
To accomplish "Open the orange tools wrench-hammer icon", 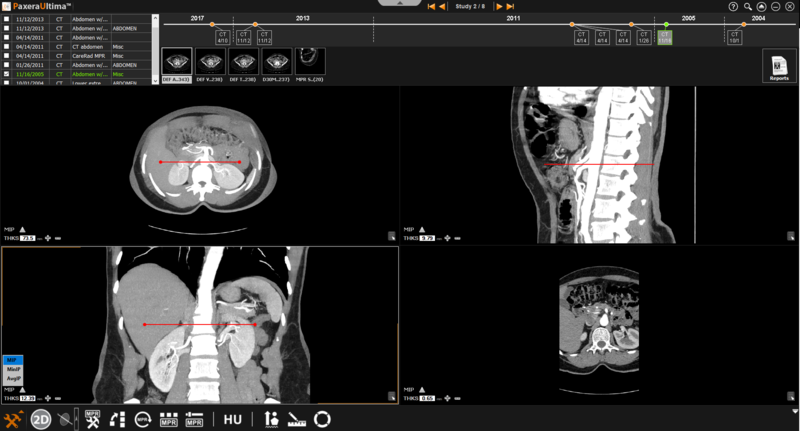I will (x=13, y=420).
